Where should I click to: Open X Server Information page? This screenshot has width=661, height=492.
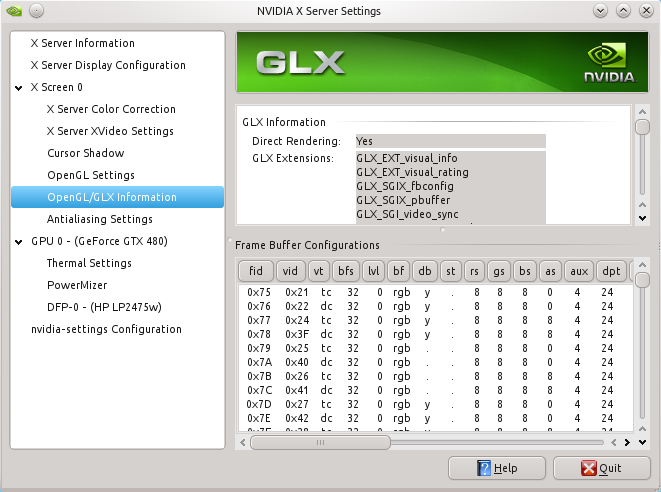coord(83,43)
